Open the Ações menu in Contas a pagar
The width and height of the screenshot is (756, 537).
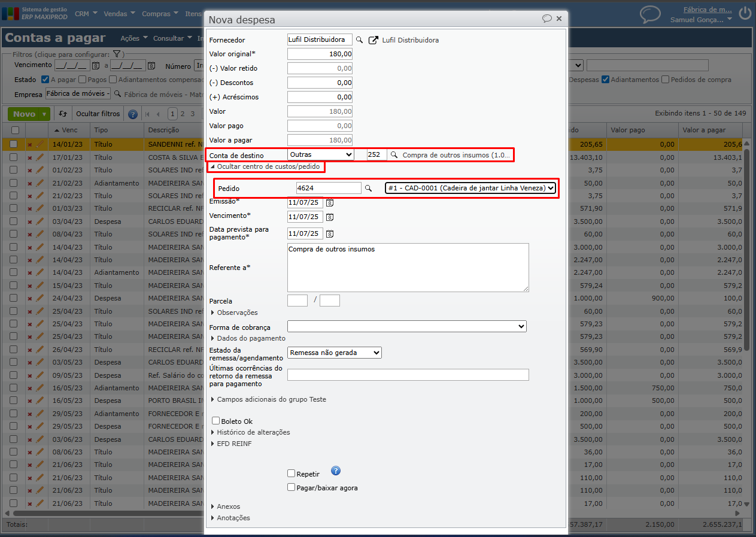(133, 38)
